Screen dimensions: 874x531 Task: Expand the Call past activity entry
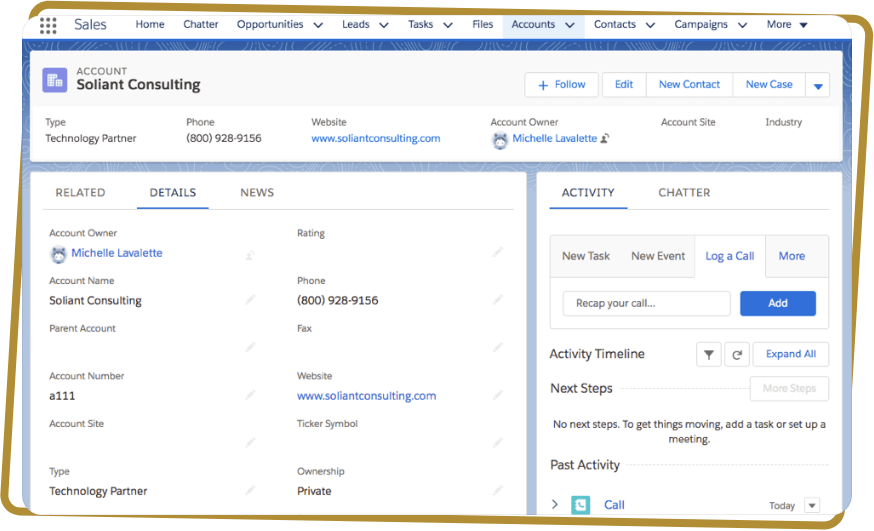(555, 505)
